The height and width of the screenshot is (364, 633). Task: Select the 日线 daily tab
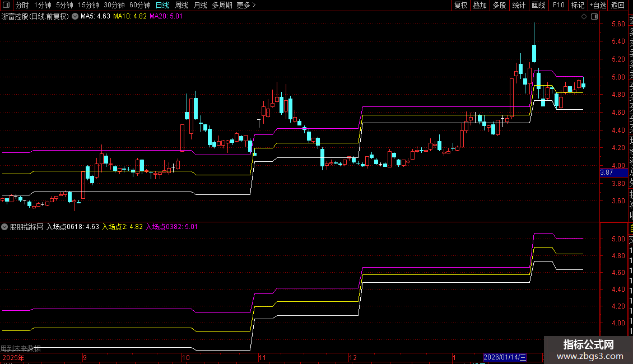pyautogui.click(x=162, y=5)
